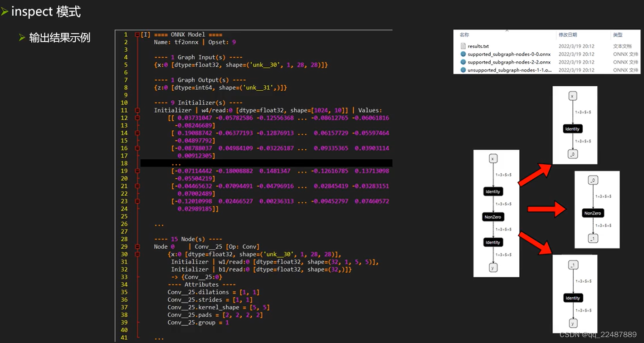The height and width of the screenshot is (343, 644).
Task: Select the file named supported_subgraph-nodes-0-0.onnx
Action: pyautogui.click(x=509, y=54)
